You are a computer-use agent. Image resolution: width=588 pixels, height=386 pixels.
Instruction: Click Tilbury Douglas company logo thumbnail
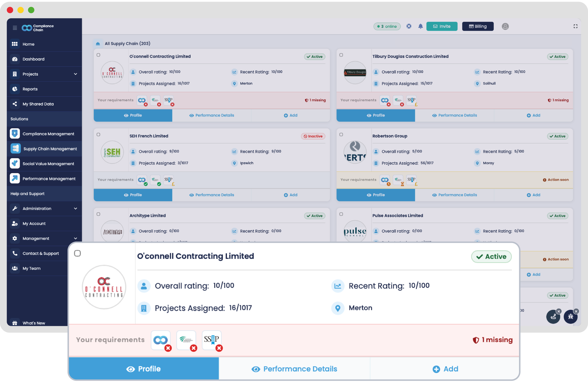pos(355,72)
